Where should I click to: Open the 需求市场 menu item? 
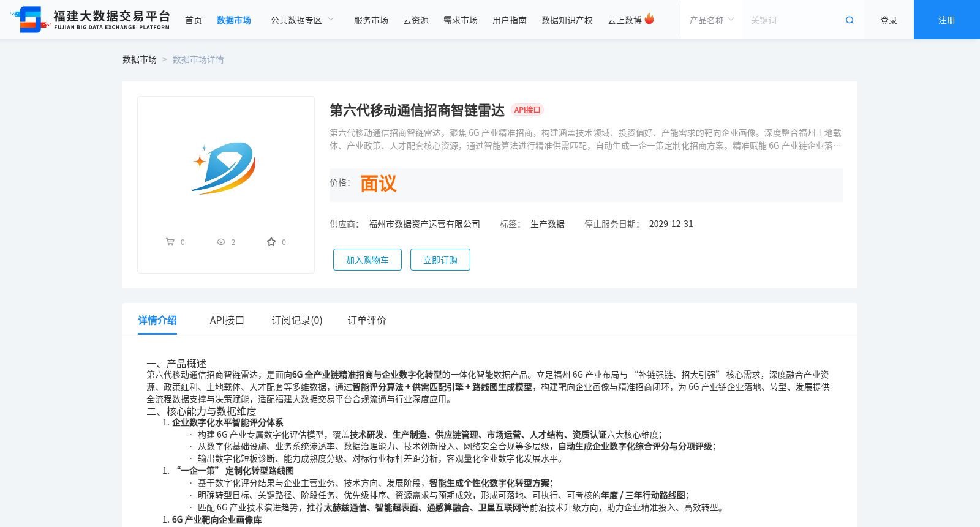[461, 20]
